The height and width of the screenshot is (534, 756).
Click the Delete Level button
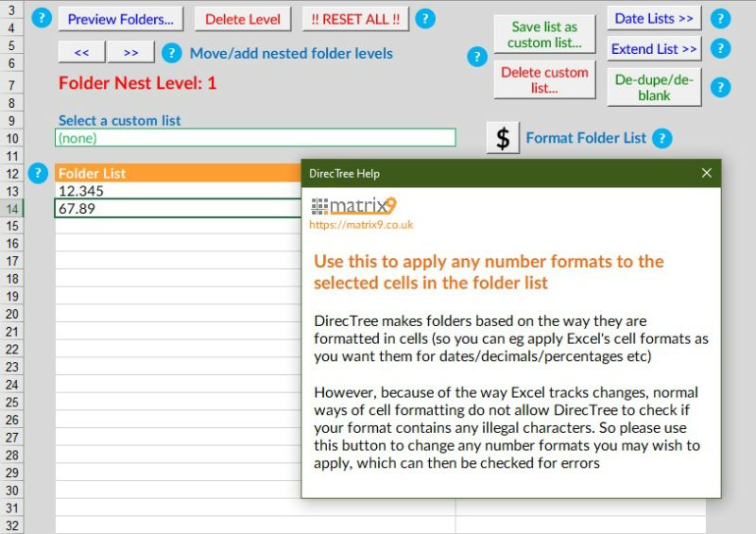tap(243, 19)
